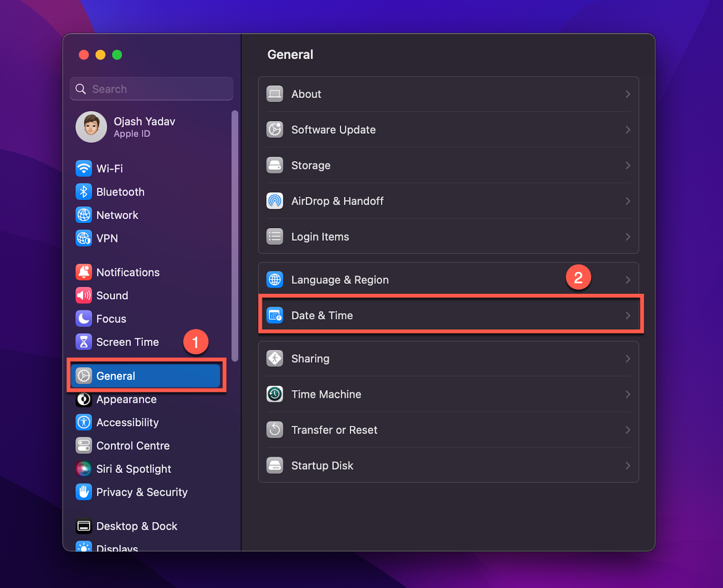
Task: Switch to Appearance settings
Action: click(126, 399)
